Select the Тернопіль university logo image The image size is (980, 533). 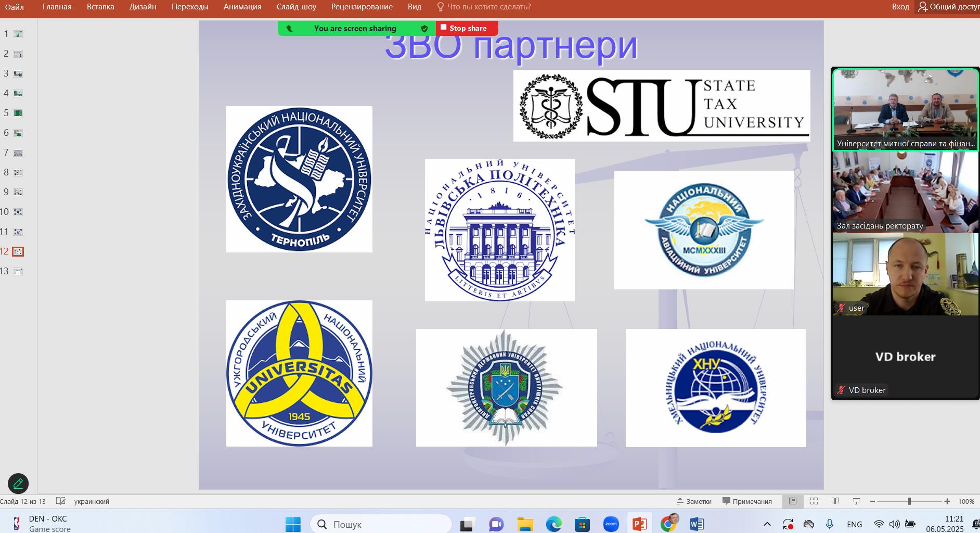(299, 180)
